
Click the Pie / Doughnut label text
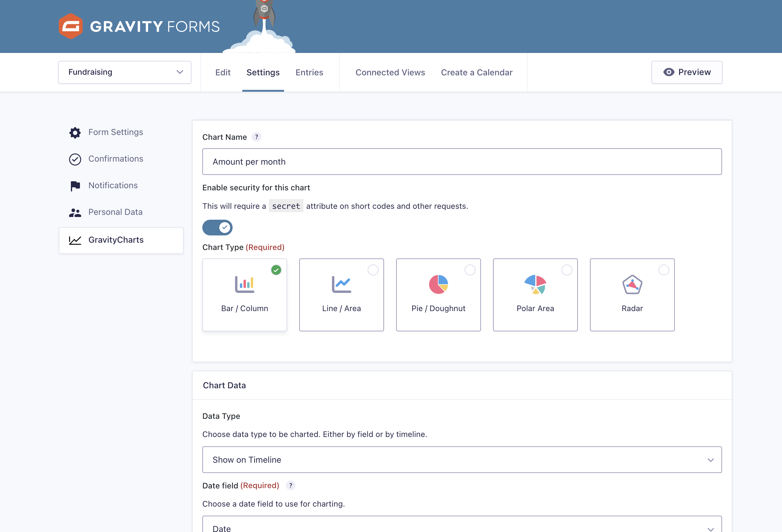pos(438,308)
